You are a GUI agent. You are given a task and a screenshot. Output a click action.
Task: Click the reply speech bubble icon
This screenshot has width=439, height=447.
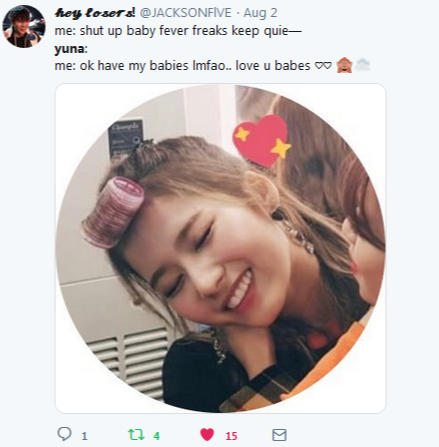(64, 434)
